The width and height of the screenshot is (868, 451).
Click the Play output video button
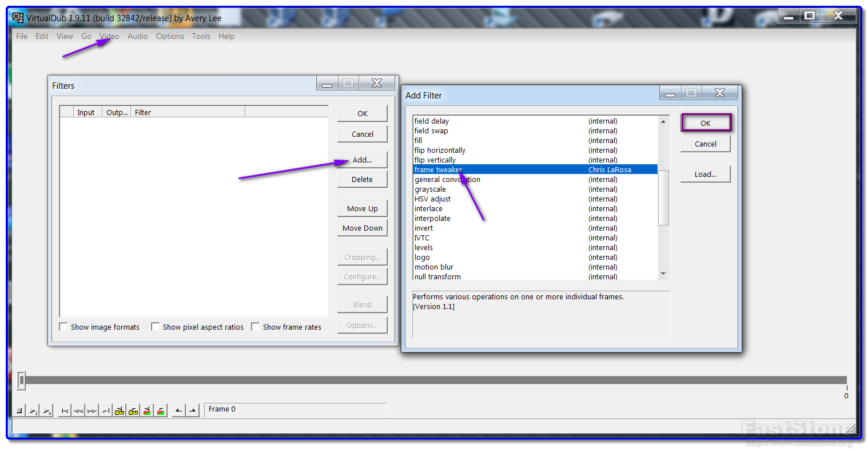46,410
